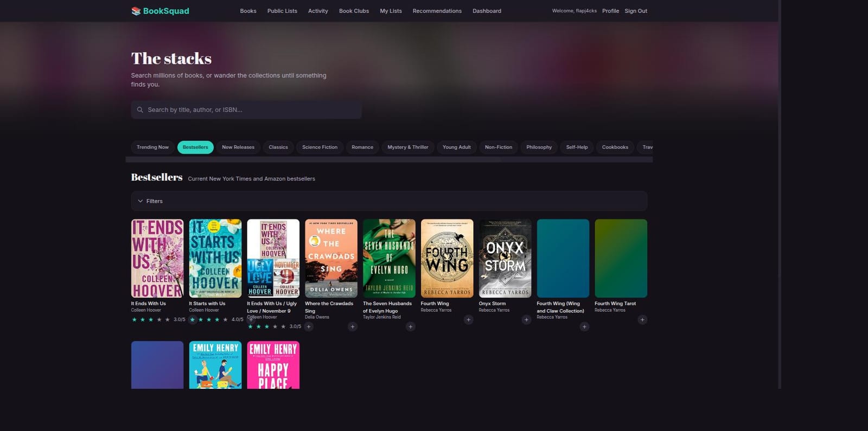868x431 pixels.
Task: Open the Profile link
Action: (x=610, y=11)
